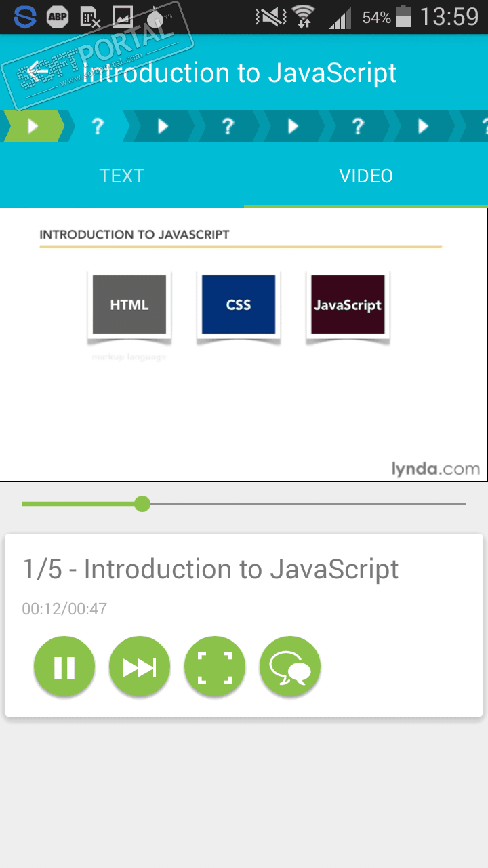The width and height of the screenshot is (488, 868).
Task: Select the green first video step
Action: (34, 126)
